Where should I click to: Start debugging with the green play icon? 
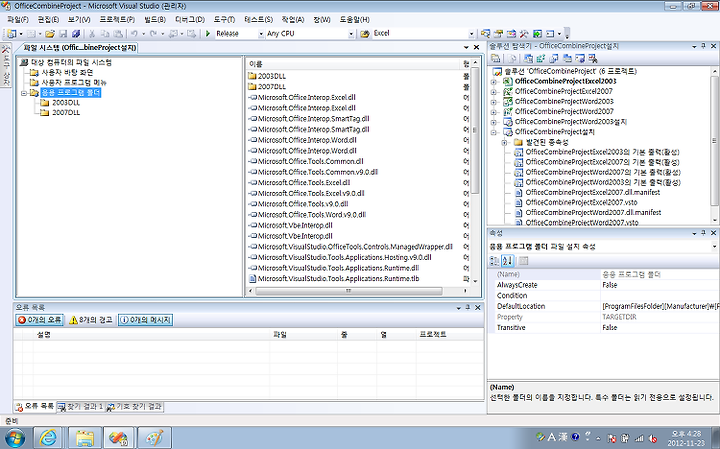point(208,34)
